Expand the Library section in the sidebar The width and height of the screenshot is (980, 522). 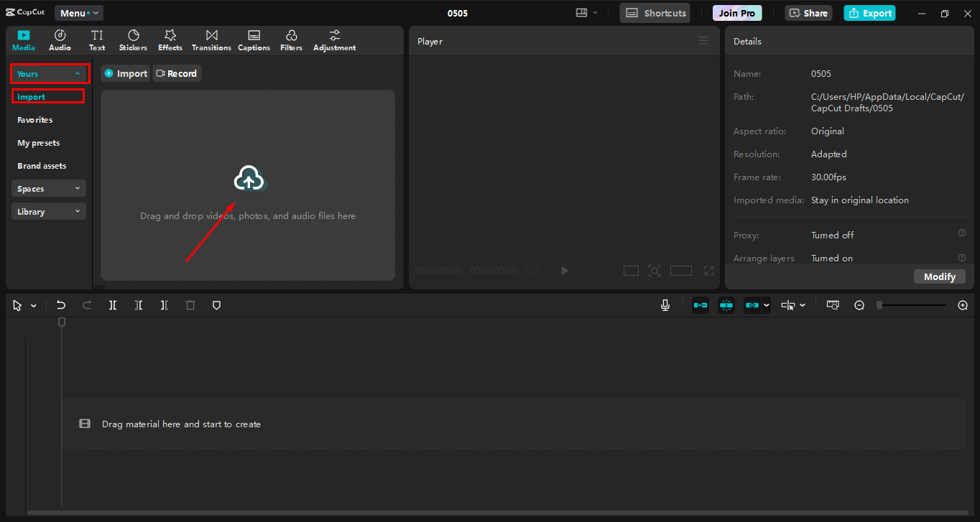pyautogui.click(x=48, y=211)
